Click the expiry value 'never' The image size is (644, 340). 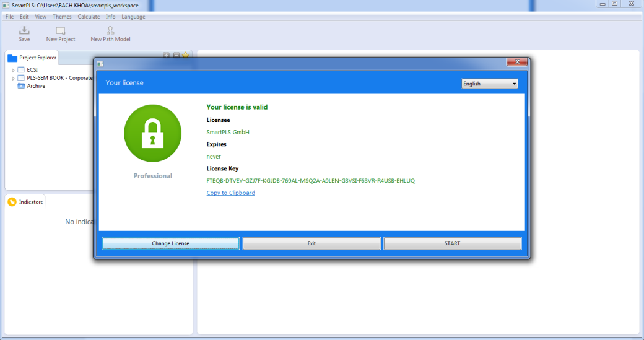click(214, 157)
